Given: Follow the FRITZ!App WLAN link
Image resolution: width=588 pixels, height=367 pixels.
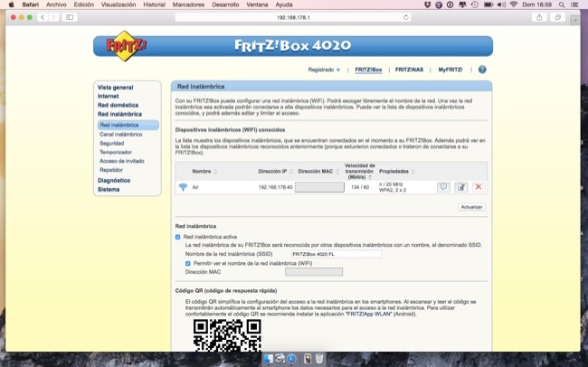Looking at the screenshot, I should click(x=368, y=315).
